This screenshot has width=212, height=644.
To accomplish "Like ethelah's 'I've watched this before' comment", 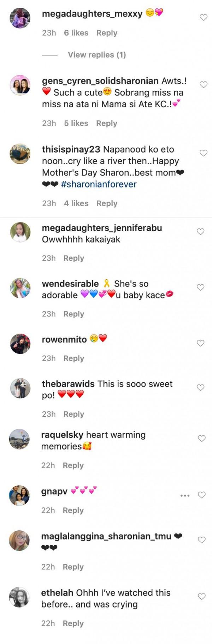I will click(201, 596).
